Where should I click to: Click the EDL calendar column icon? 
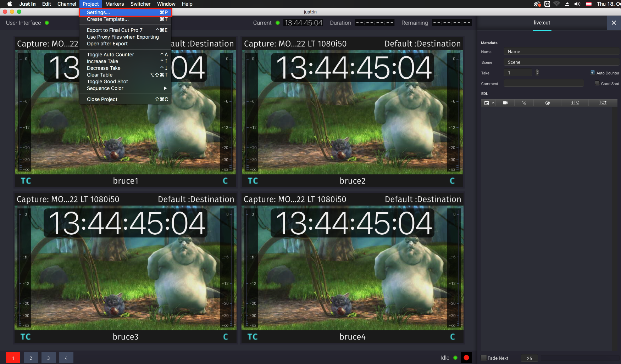point(487,103)
